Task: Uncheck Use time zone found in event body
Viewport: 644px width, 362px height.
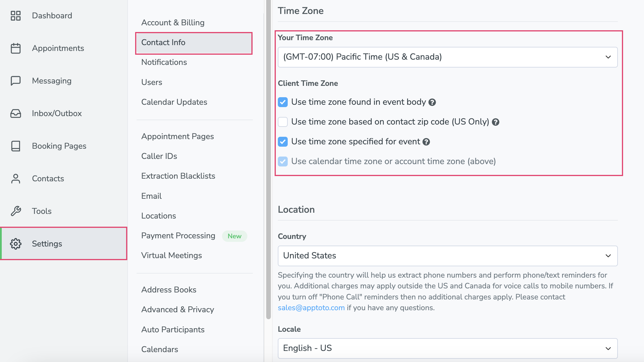Action: point(283,102)
